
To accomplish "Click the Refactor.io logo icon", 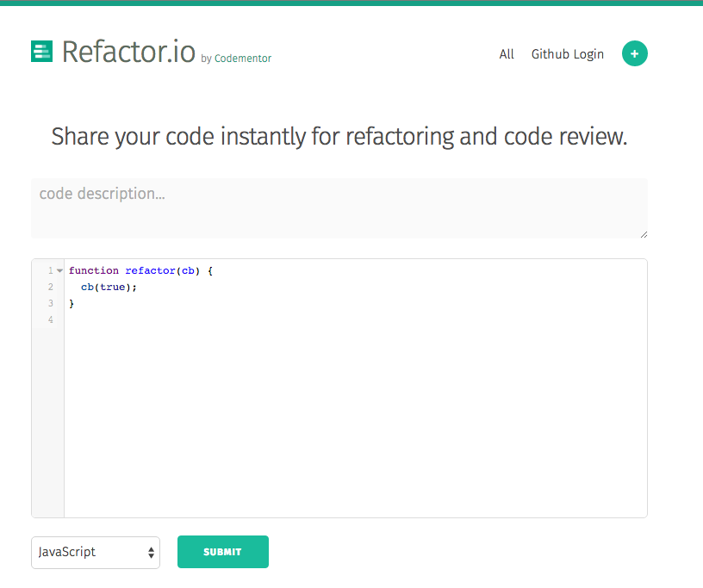I will (x=41, y=52).
